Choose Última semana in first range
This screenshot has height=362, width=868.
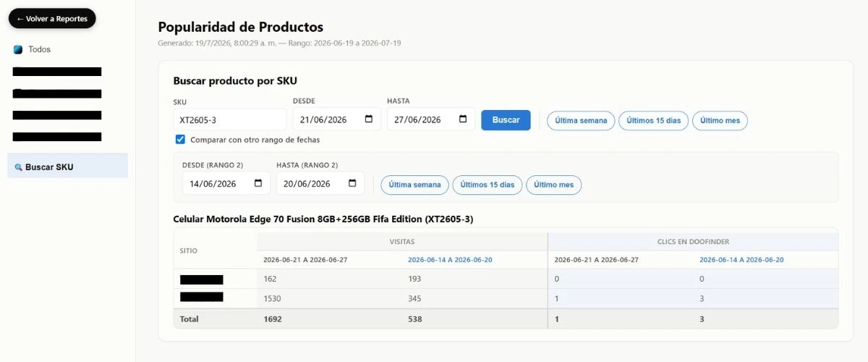click(581, 120)
